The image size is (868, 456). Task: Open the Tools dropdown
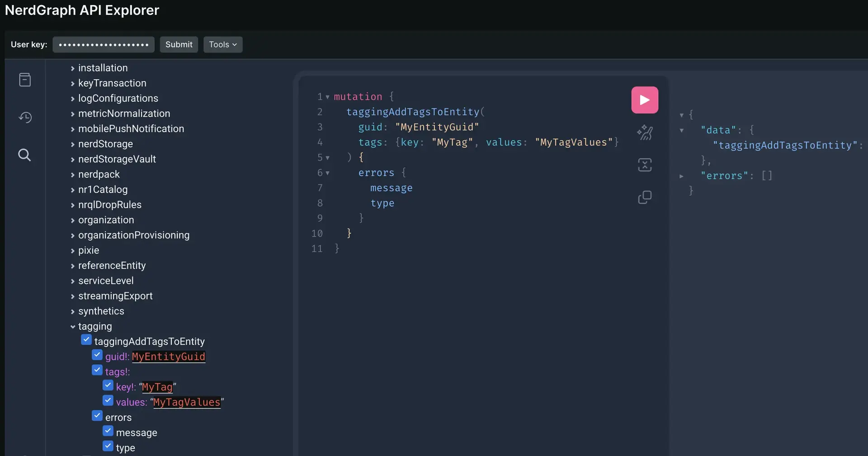point(222,44)
